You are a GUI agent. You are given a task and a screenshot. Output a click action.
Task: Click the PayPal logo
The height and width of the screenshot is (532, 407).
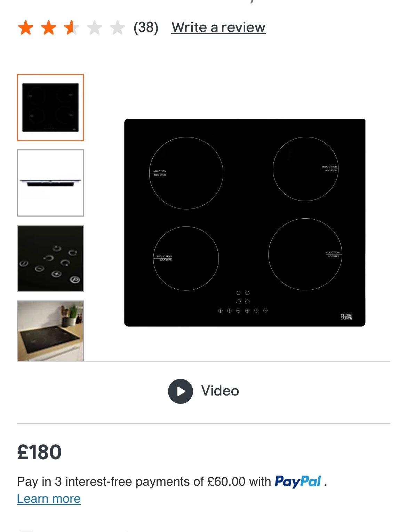[x=298, y=482]
